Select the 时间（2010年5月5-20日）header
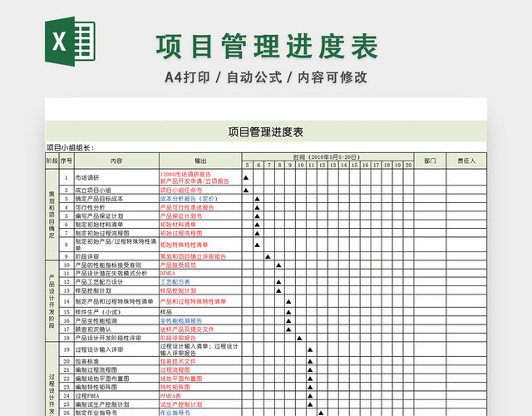The image size is (532, 416). (328, 157)
